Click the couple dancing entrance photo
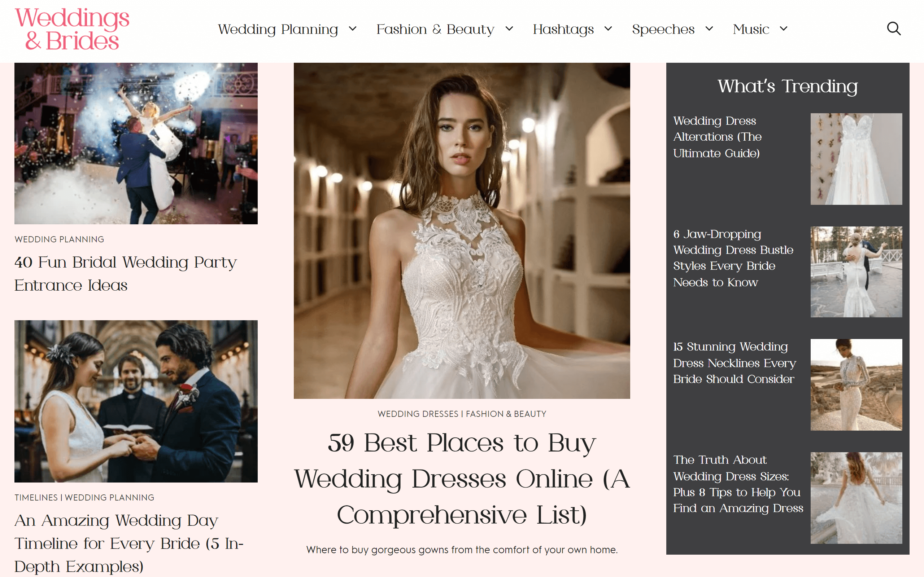This screenshot has width=924, height=577. point(136,144)
